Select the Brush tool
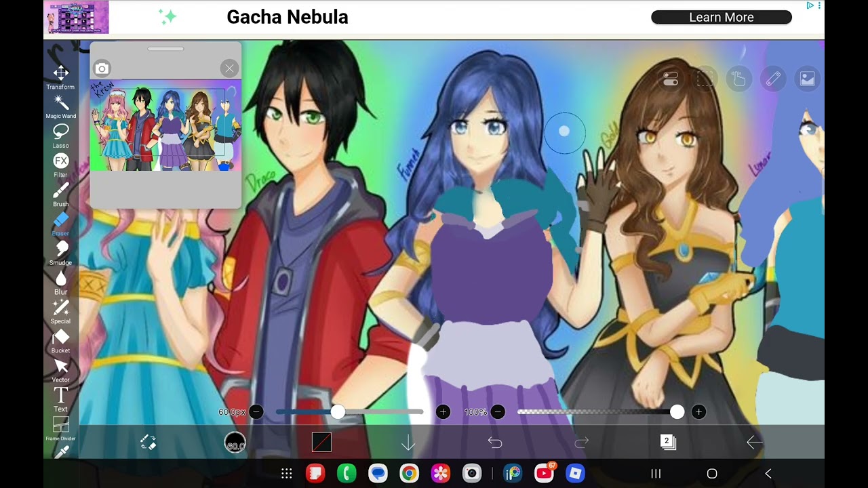 point(60,194)
